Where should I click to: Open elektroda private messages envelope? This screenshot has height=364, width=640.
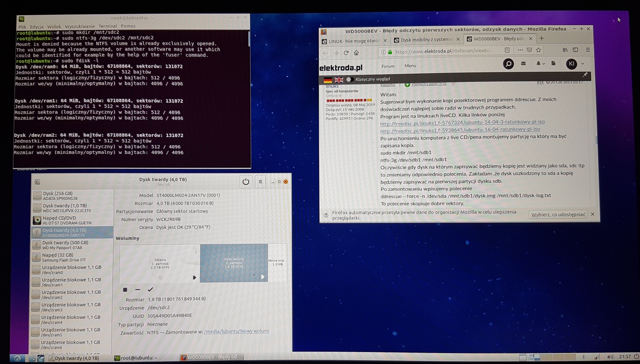pos(523,64)
